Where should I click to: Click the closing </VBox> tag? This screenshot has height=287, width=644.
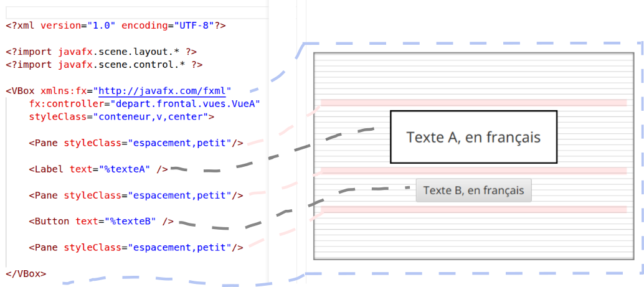click(26, 274)
